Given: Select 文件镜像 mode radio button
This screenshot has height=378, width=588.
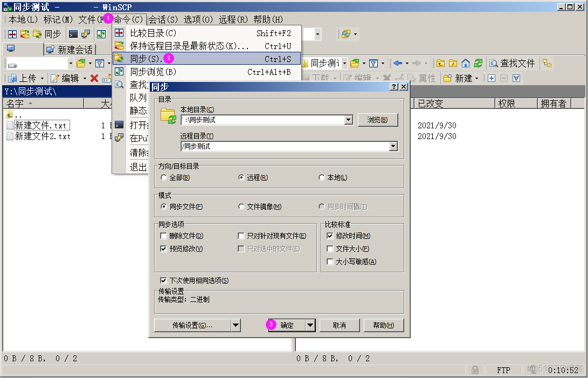Looking at the screenshot, I should click(241, 207).
